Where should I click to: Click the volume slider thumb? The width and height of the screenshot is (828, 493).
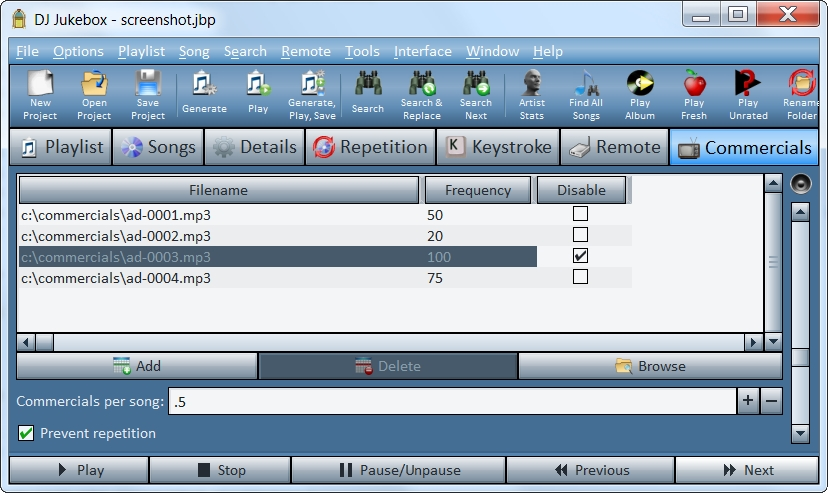pyautogui.click(x=801, y=357)
